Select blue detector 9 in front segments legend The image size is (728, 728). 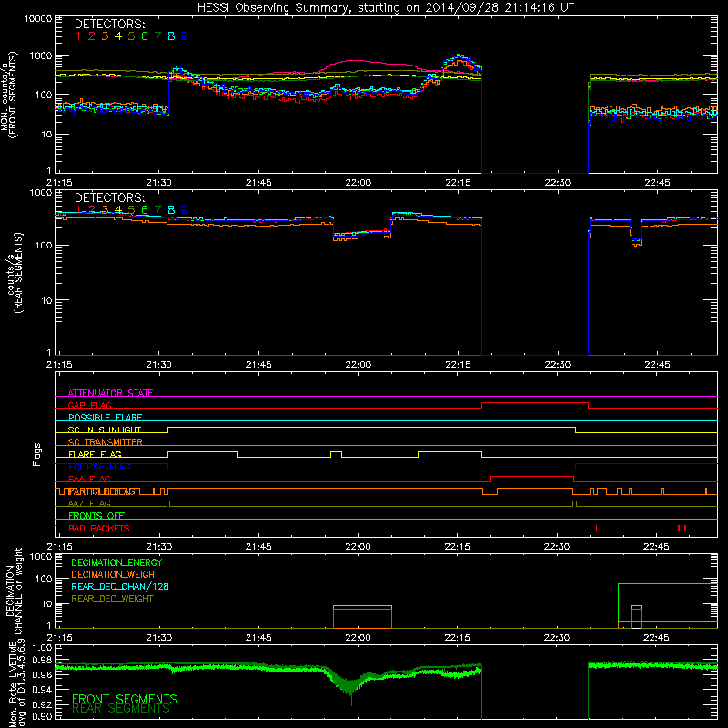pyautogui.click(x=185, y=36)
